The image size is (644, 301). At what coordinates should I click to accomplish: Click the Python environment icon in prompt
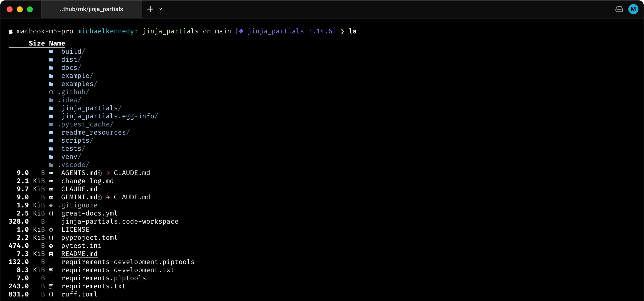(242, 31)
